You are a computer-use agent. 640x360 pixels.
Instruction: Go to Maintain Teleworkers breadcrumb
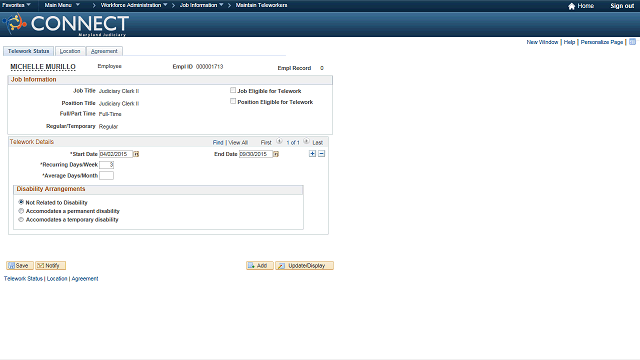[261, 5]
